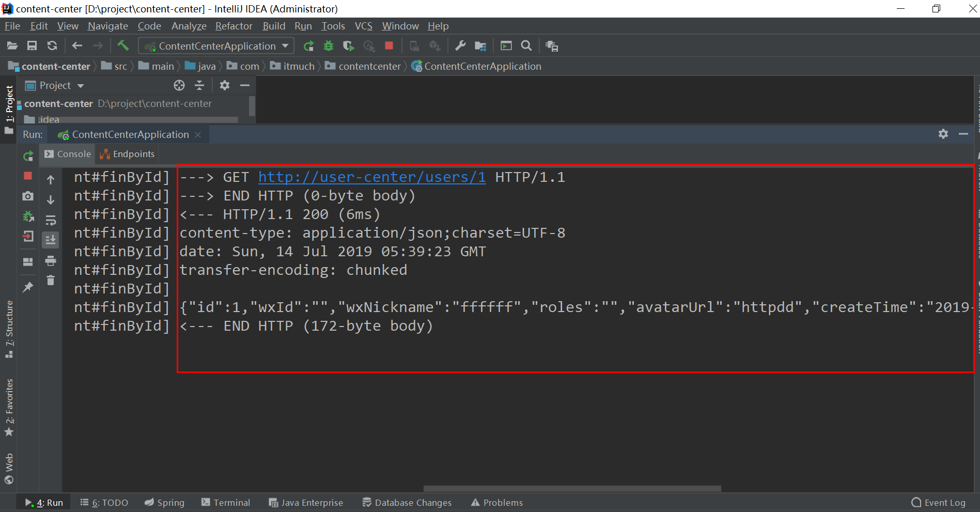Toggle the 2: Favorites side tool window
980x512 pixels.
(x=9, y=407)
